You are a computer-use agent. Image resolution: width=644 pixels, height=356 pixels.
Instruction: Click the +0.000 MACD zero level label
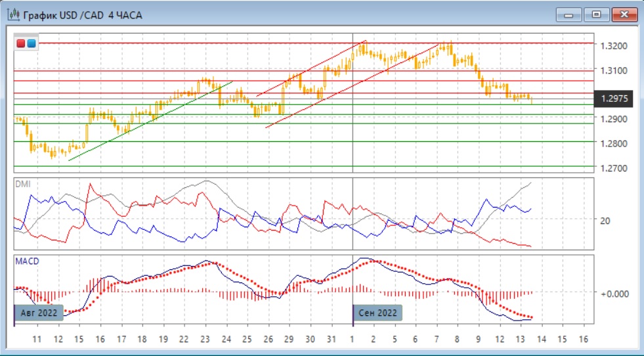(614, 293)
